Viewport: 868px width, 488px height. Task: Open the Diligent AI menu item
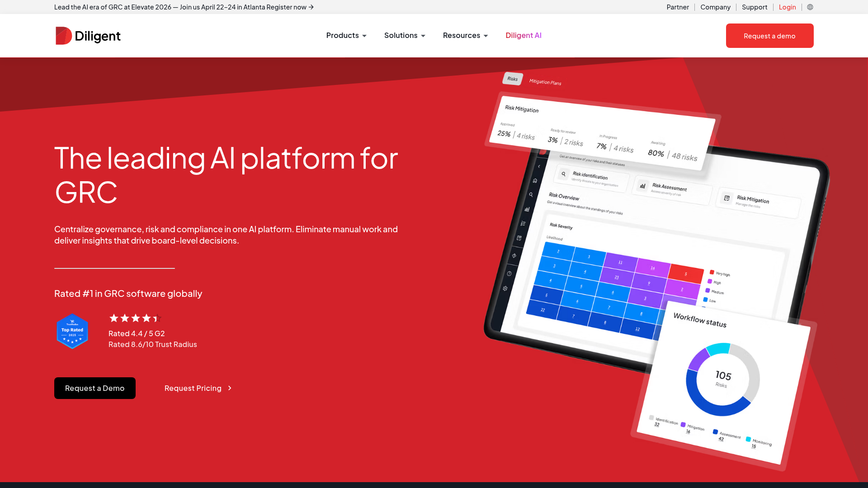(x=523, y=35)
